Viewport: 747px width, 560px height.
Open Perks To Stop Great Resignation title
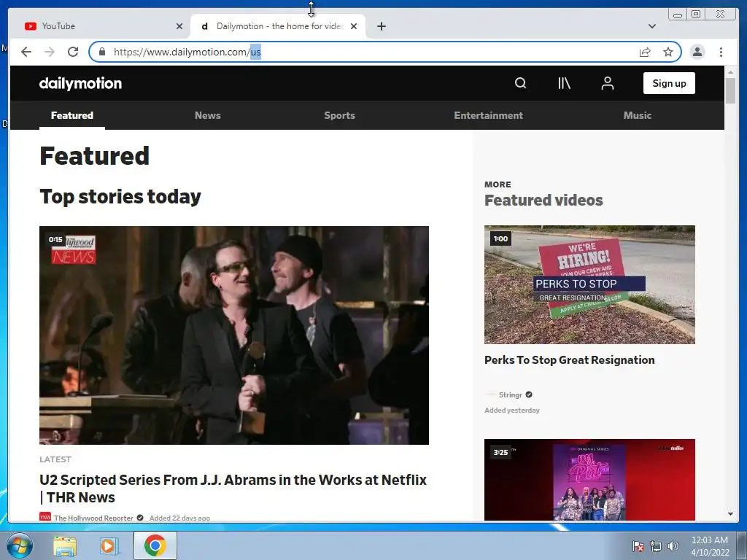569,360
